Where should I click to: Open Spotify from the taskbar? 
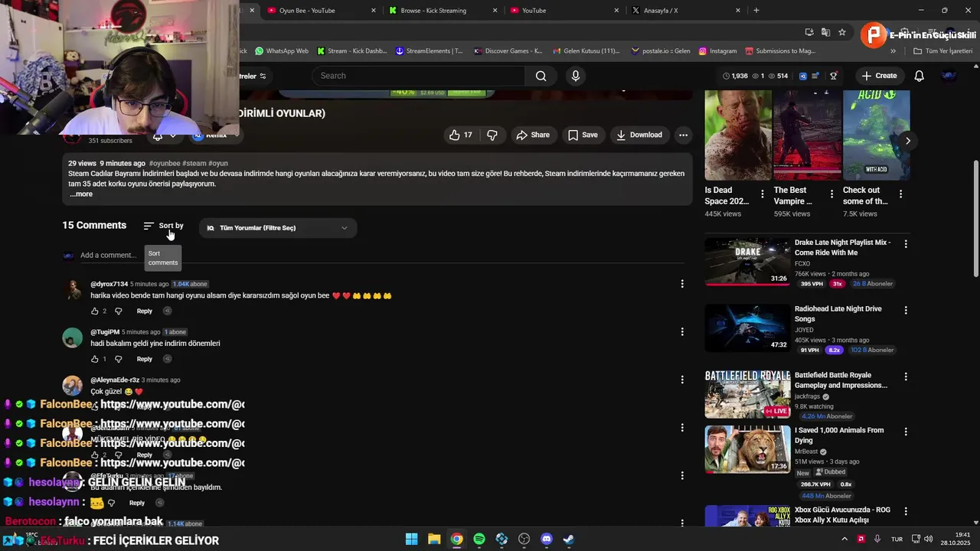[479, 539]
